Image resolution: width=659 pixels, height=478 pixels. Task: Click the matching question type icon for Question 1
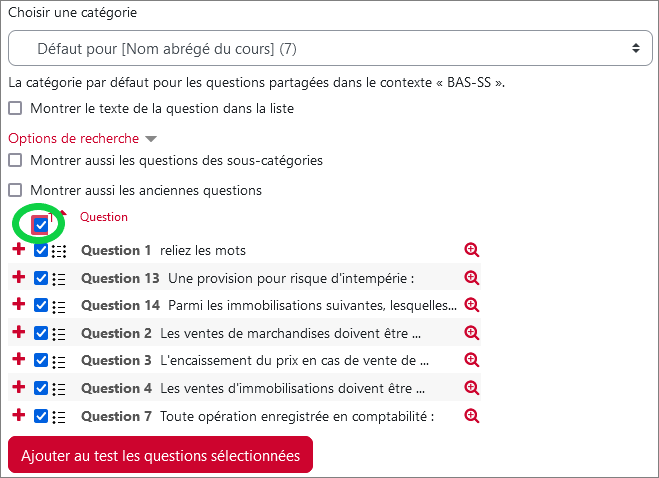[x=59, y=251]
